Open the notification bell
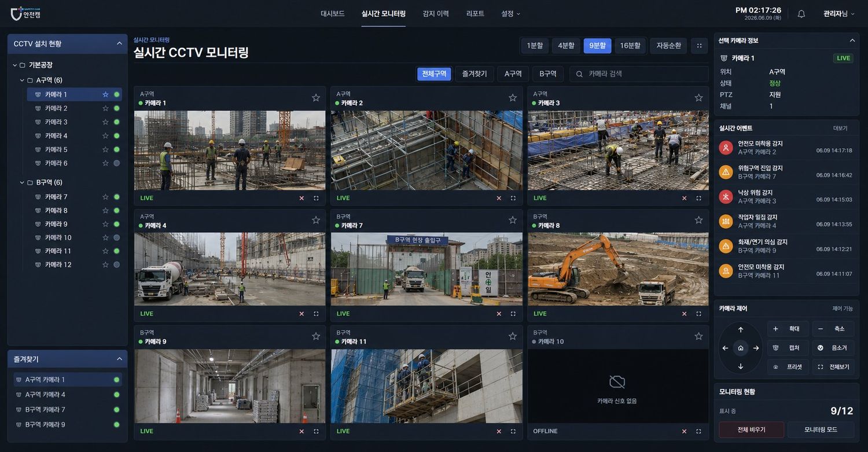 tap(801, 14)
